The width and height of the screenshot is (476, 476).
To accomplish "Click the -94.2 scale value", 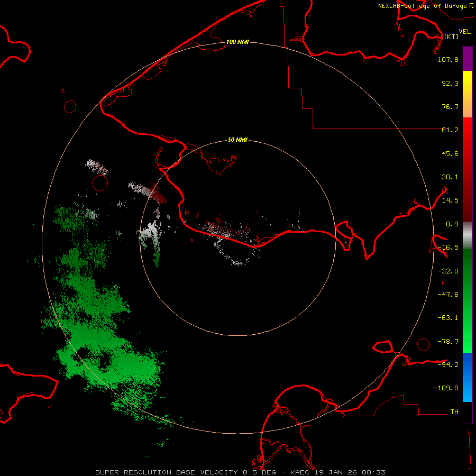I will pos(448,364).
